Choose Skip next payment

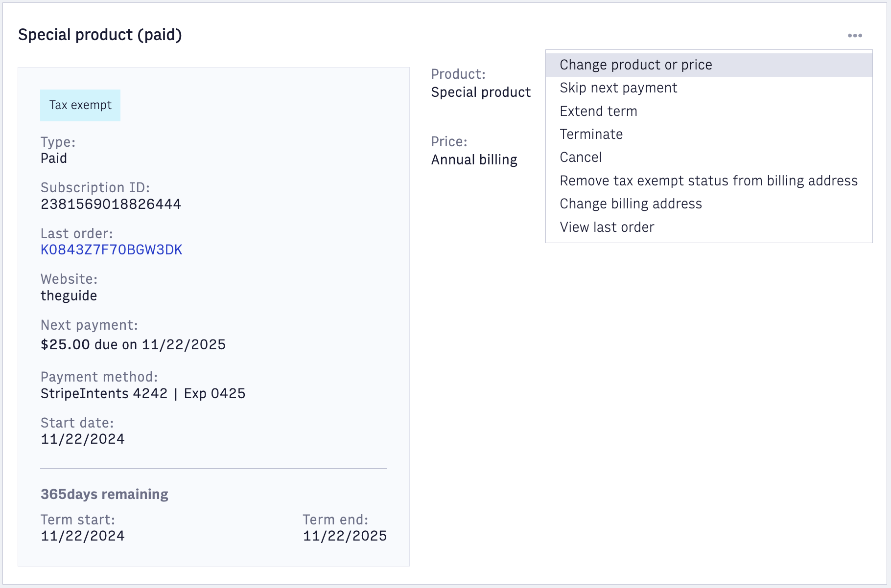(x=709, y=88)
